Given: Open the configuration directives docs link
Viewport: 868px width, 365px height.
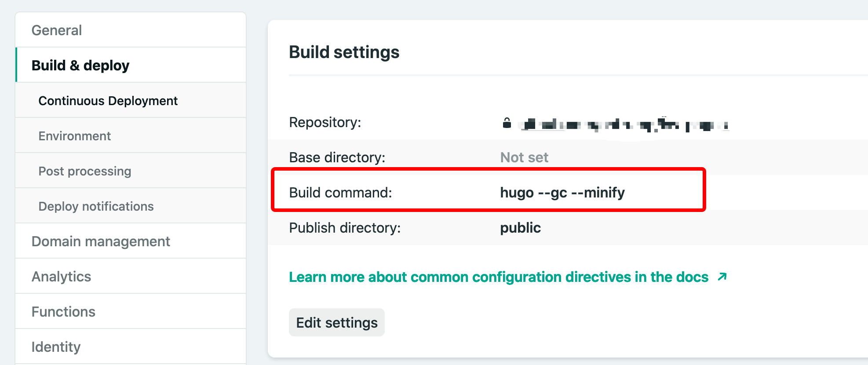Looking at the screenshot, I should [x=499, y=277].
